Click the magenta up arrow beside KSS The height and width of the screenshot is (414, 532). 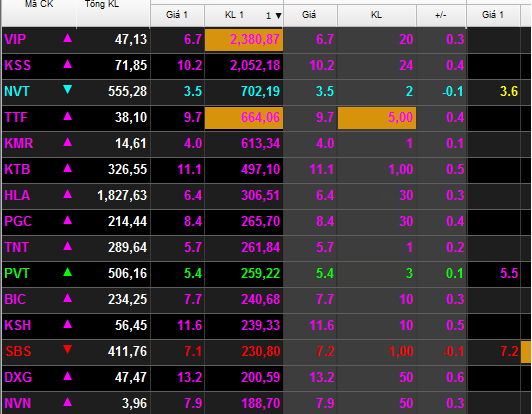click(x=68, y=64)
